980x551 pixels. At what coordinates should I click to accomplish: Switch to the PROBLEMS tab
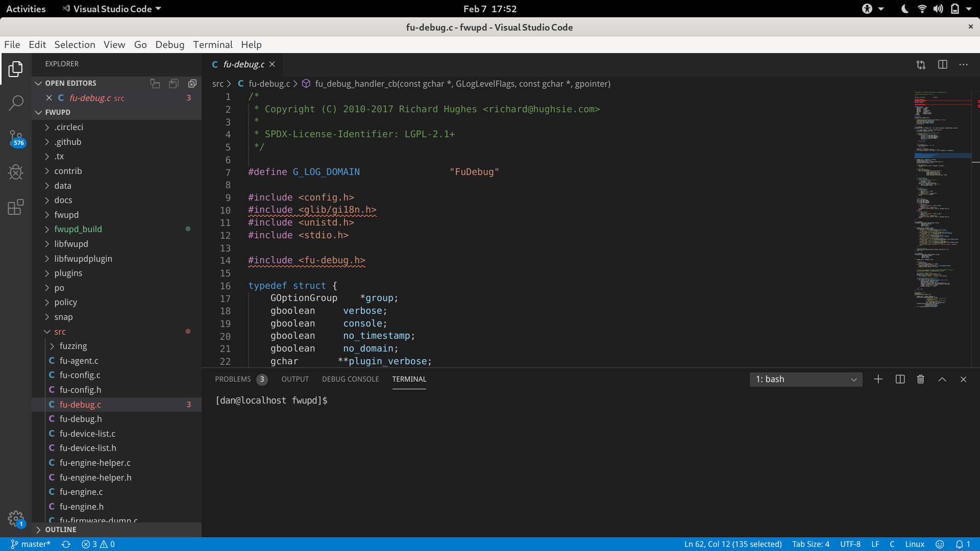pos(233,379)
